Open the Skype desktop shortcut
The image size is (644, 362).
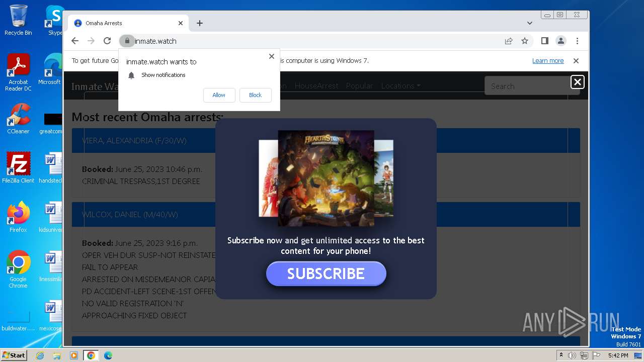click(54, 20)
